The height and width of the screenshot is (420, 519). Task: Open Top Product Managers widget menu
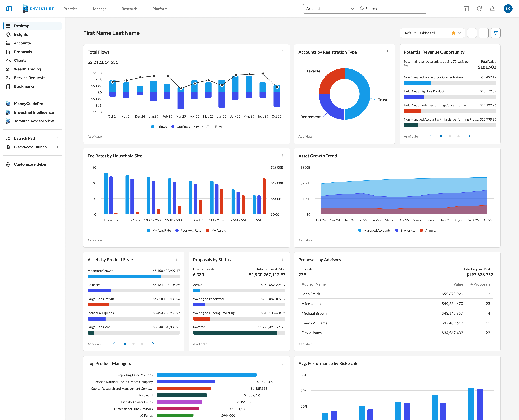282,363
